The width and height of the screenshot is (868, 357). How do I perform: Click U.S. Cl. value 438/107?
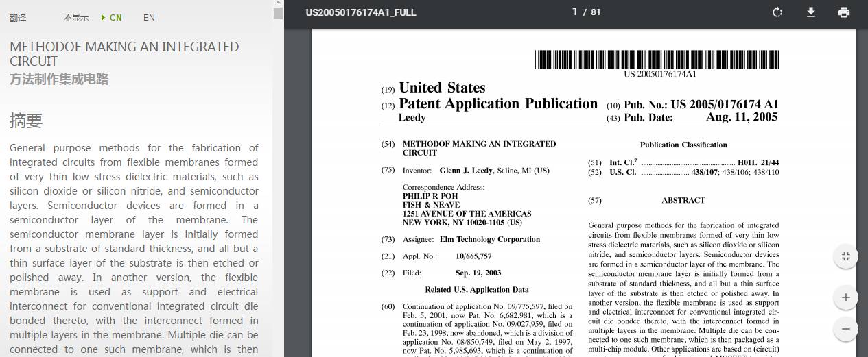click(x=705, y=172)
